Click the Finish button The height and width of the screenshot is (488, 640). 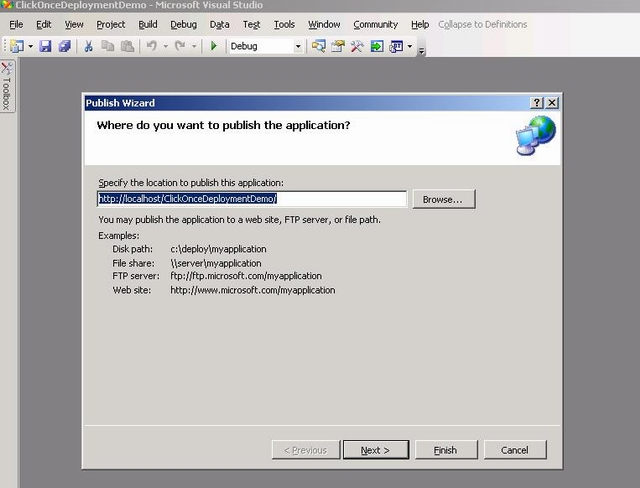[x=446, y=450]
